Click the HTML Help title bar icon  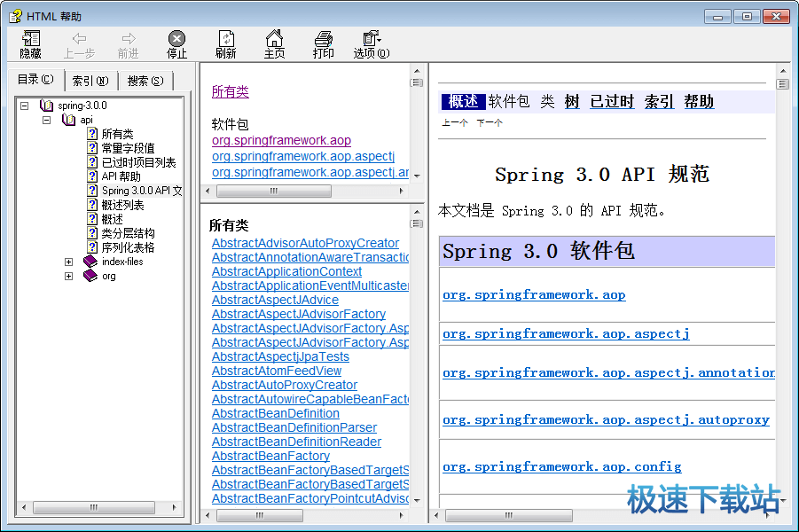tap(15, 16)
